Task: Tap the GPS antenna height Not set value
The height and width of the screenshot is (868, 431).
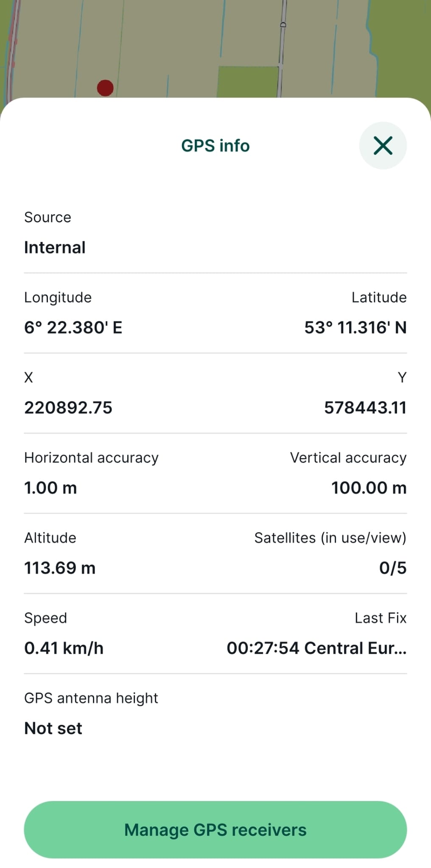Action: coord(53,728)
